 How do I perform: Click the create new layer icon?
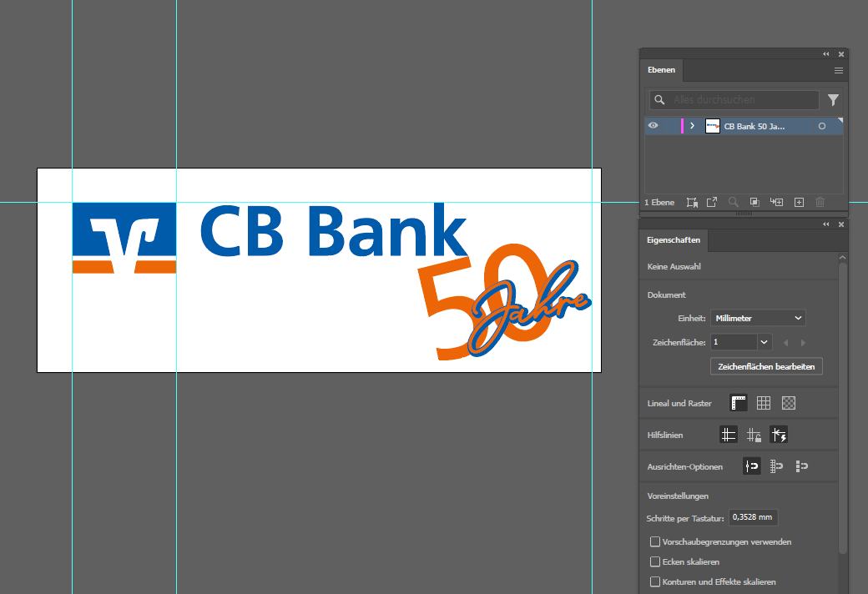(x=799, y=202)
